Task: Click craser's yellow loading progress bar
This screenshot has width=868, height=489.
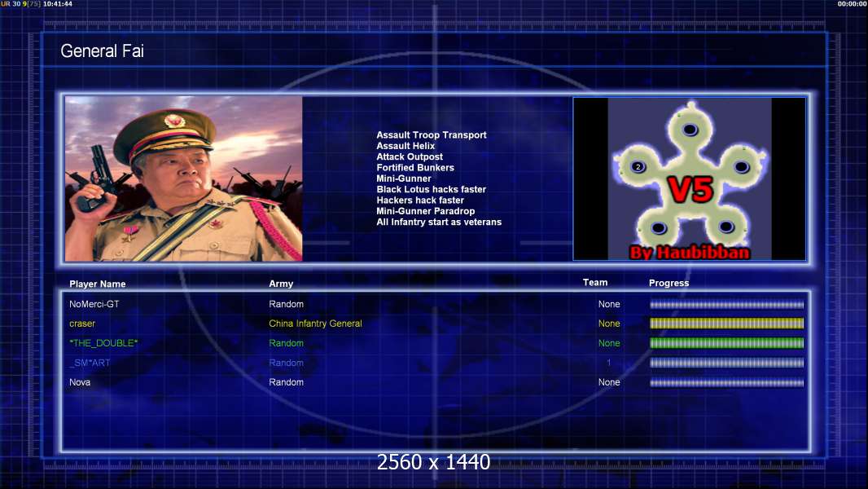Action: coord(726,324)
